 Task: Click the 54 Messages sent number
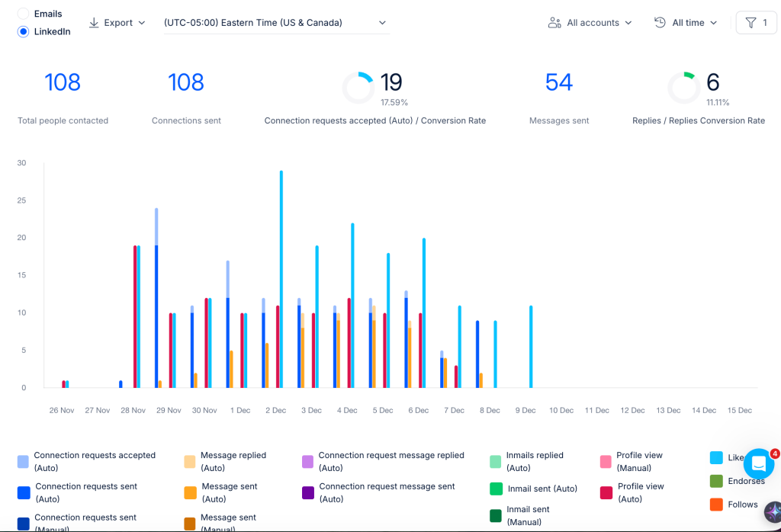click(x=559, y=82)
